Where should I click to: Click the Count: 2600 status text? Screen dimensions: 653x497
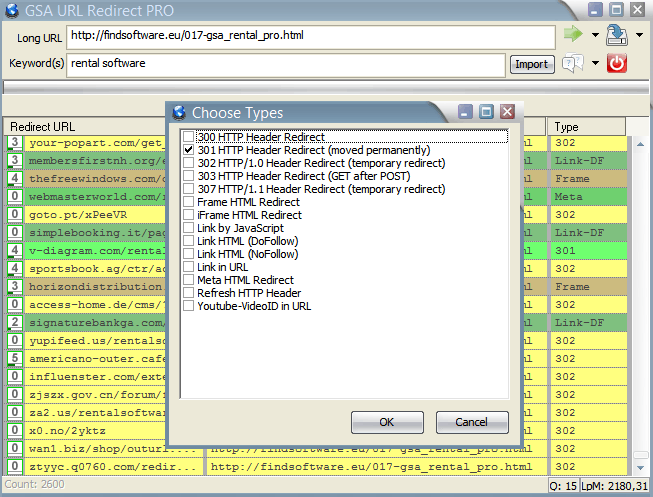point(35,484)
